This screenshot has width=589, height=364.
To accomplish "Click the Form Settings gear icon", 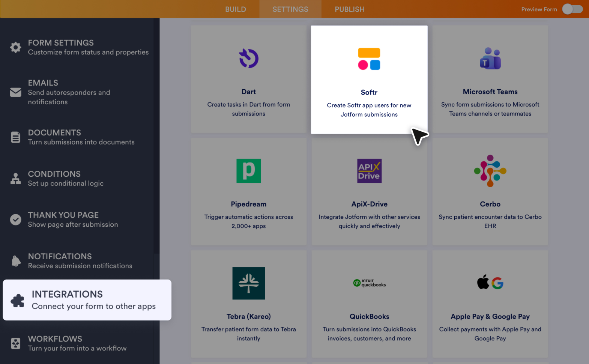I will (x=15, y=47).
